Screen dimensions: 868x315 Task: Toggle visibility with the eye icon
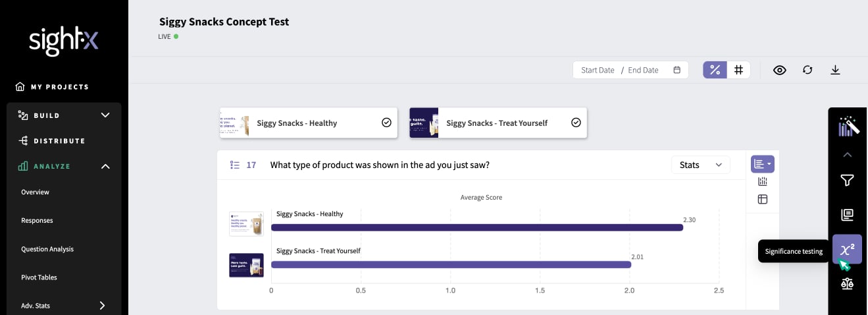[x=780, y=70]
